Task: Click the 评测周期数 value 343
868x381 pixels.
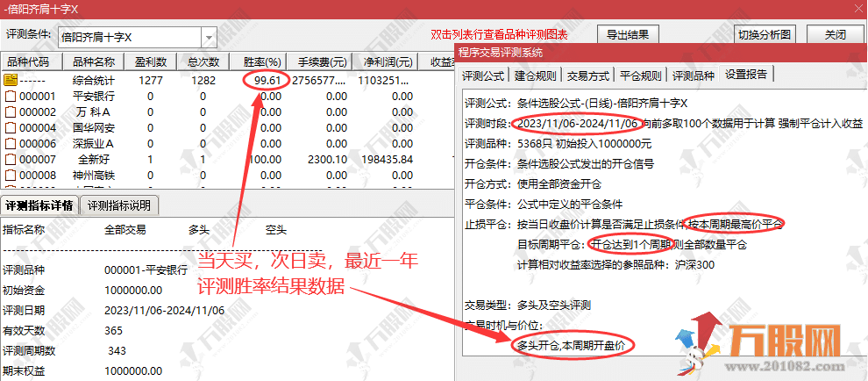Action: click(117, 351)
